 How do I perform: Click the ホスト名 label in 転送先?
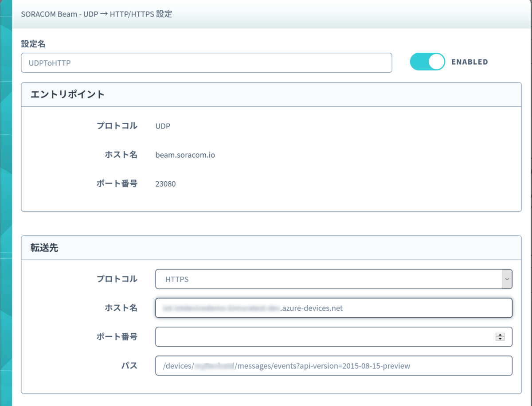[121, 308]
